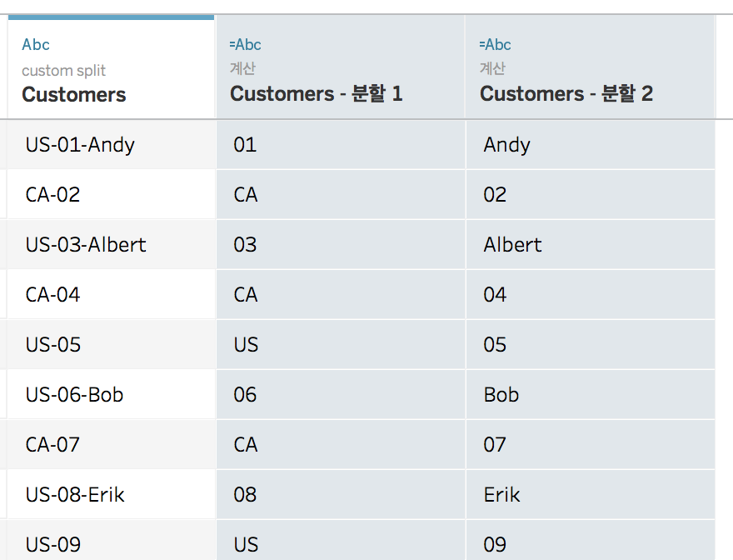Select the US-06-Bob cell
The height and width of the screenshot is (560, 733).
click(x=74, y=395)
